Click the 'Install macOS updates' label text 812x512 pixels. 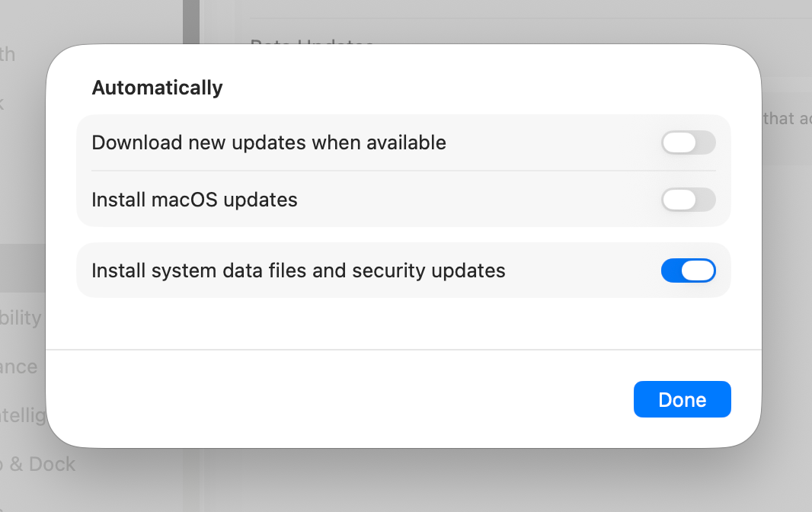click(194, 200)
